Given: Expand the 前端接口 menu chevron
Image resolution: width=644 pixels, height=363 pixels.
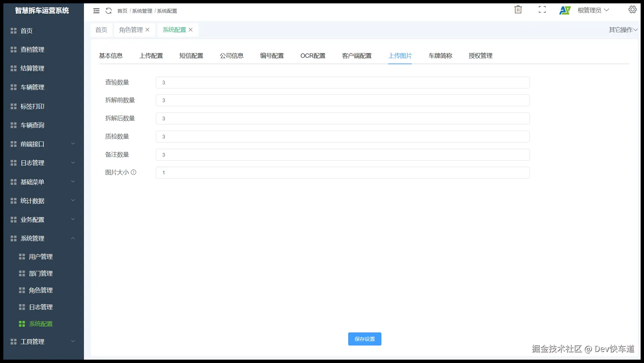Looking at the screenshot, I should tap(73, 144).
